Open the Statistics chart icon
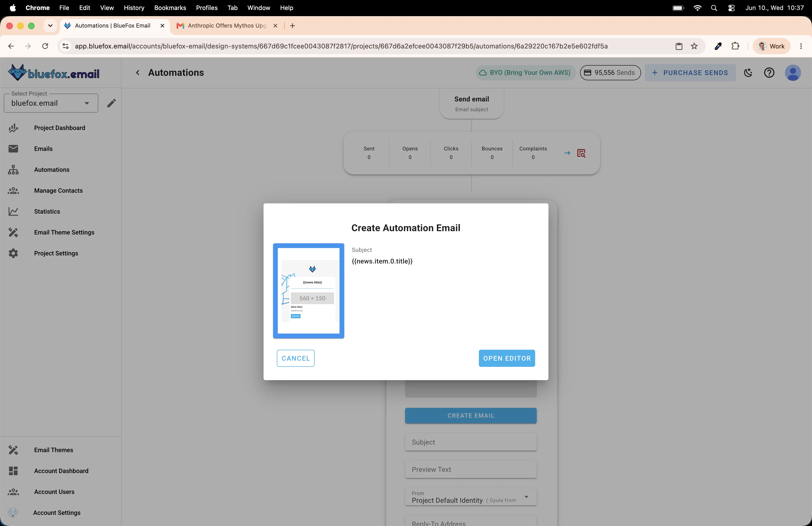Viewport: 812px width, 526px height. [13, 211]
